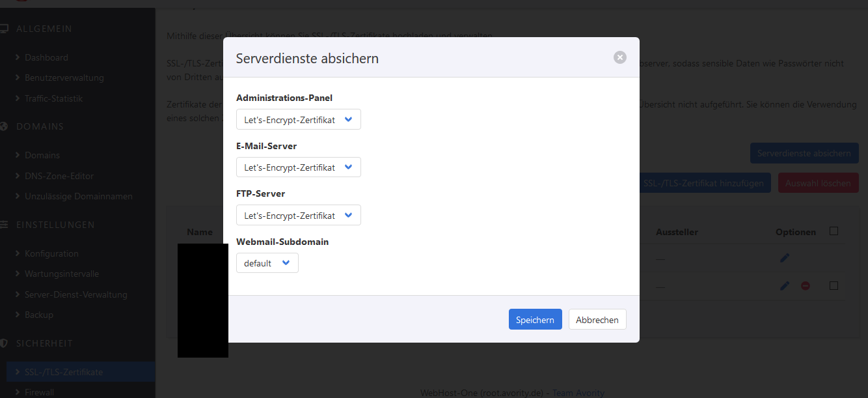Open Dashboard in the sidebar

click(x=46, y=57)
